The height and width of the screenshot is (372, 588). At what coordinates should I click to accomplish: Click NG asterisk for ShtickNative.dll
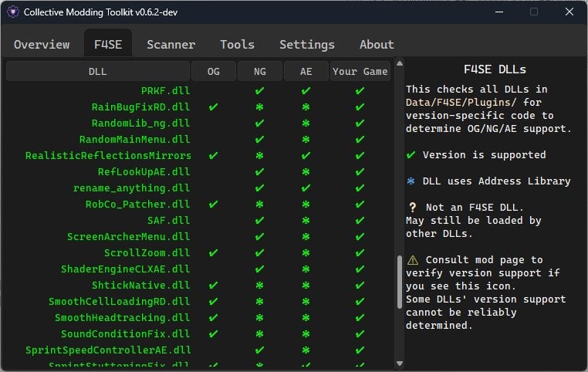[259, 285]
